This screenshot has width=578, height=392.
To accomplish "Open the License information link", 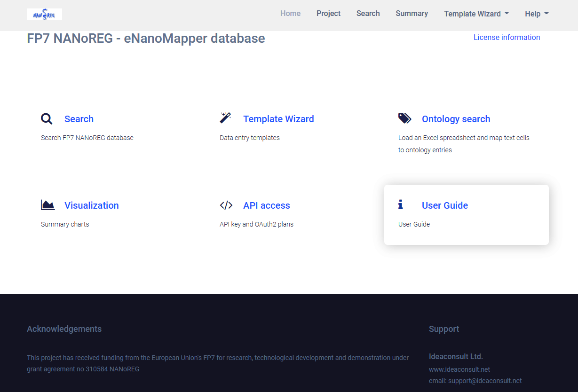I will [x=507, y=37].
